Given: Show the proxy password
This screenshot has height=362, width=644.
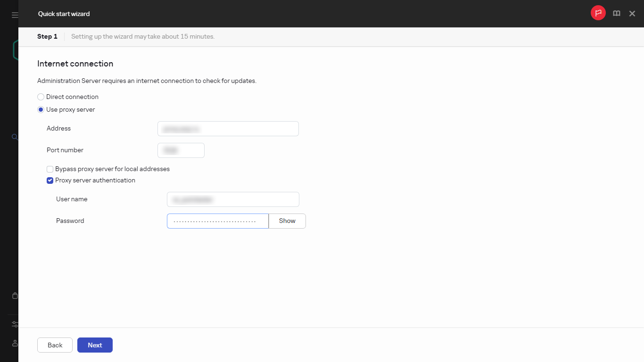Looking at the screenshot, I should 287,221.
